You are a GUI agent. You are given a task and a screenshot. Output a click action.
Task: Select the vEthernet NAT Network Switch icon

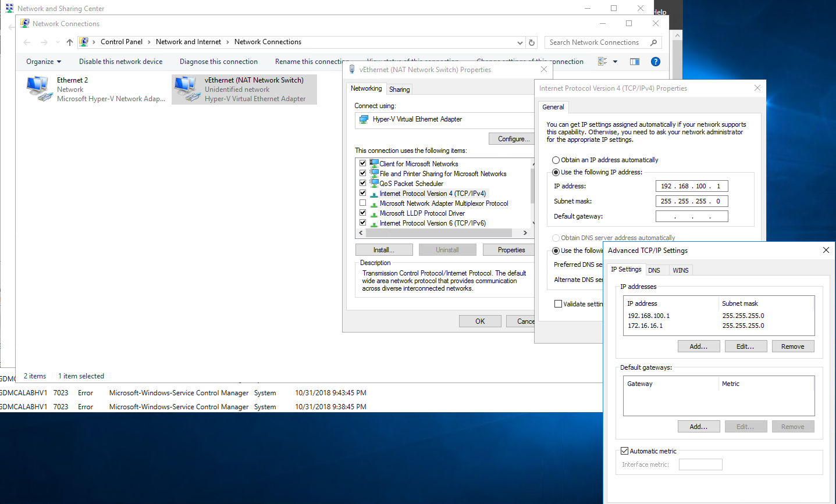(187, 89)
